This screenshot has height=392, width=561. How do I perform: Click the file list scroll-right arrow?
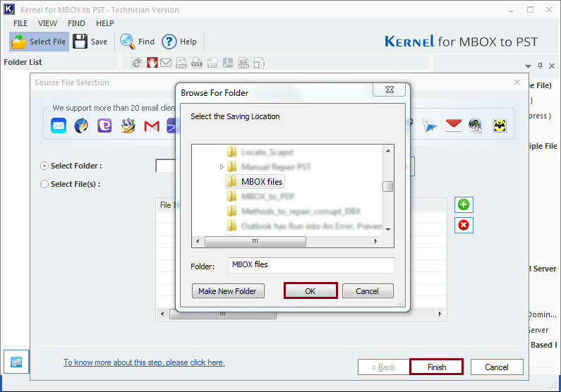440,314
